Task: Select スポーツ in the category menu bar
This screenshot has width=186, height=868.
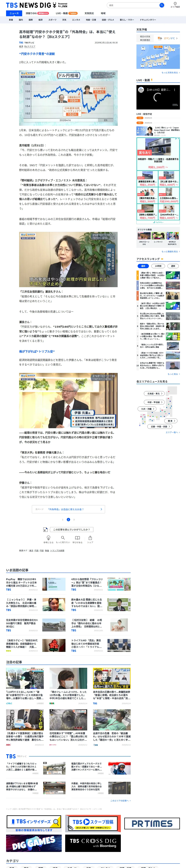Action: (52, 20)
